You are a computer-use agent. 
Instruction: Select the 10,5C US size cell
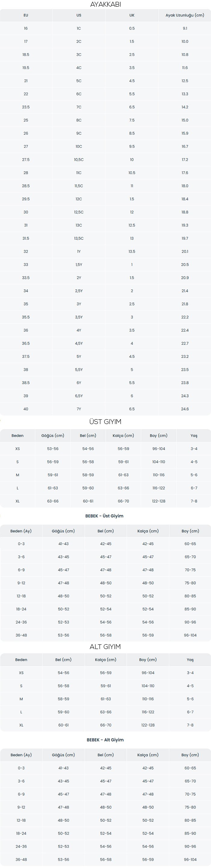pyautogui.click(x=79, y=160)
